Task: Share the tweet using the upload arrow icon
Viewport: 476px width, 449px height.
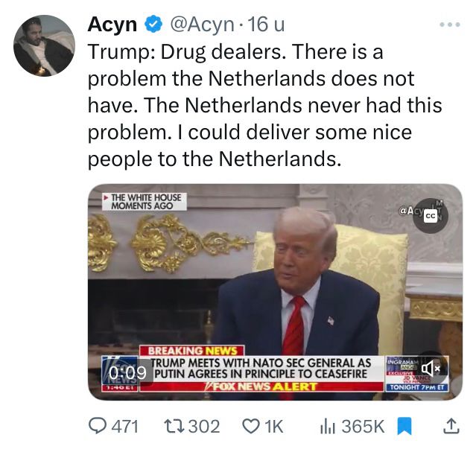Action: click(x=451, y=426)
